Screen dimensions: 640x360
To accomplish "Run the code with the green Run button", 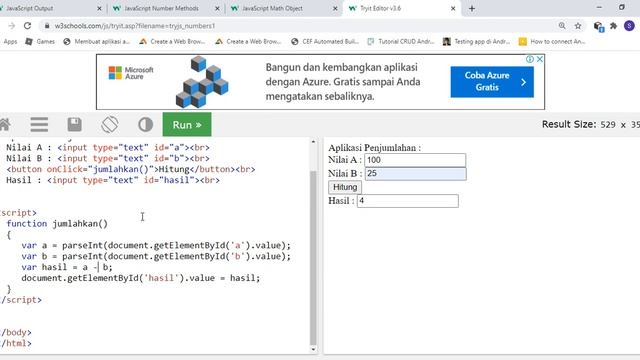I will (x=187, y=124).
